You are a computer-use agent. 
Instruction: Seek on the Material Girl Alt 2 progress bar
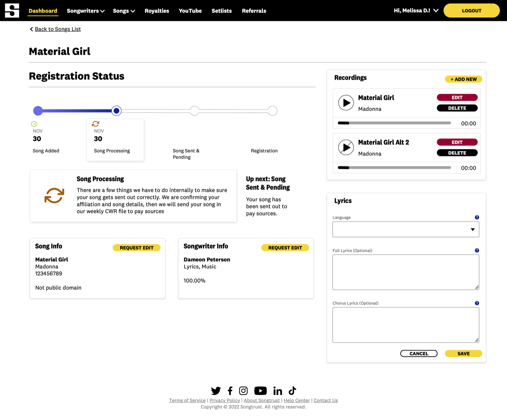point(394,168)
